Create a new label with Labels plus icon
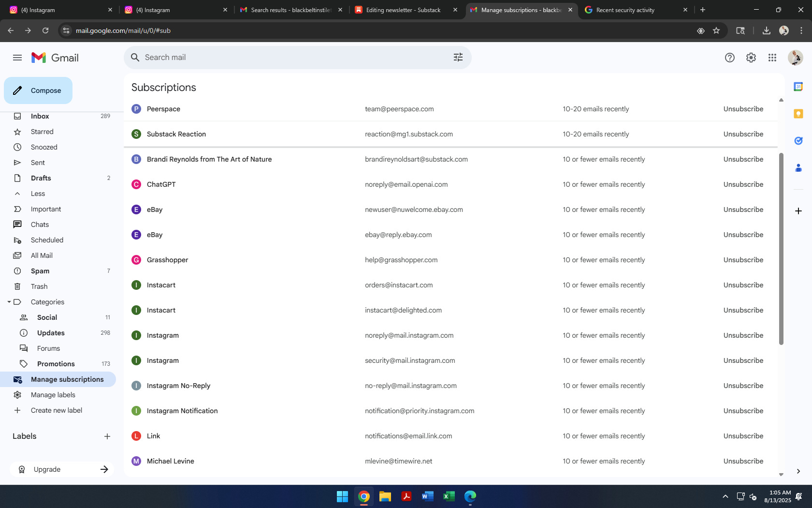 tap(107, 436)
